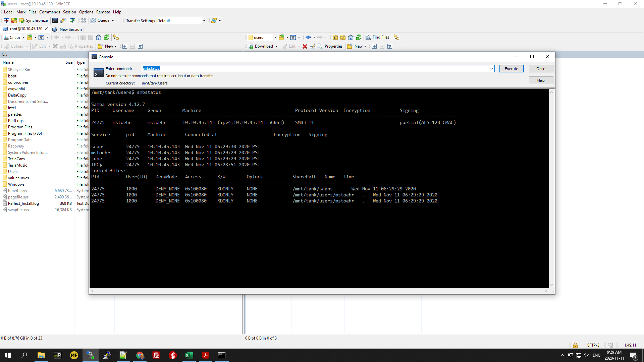This screenshot has width=644, height=362.
Task: Open terminal console icon in main toolbar
Action: 55,20
